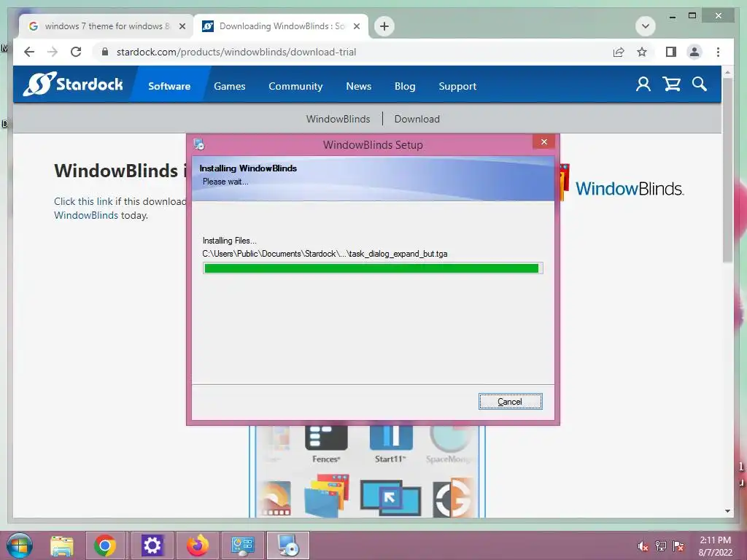This screenshot has width=747, height=560.
Task: Open the Support menu
Action: (x=457, y=86)
